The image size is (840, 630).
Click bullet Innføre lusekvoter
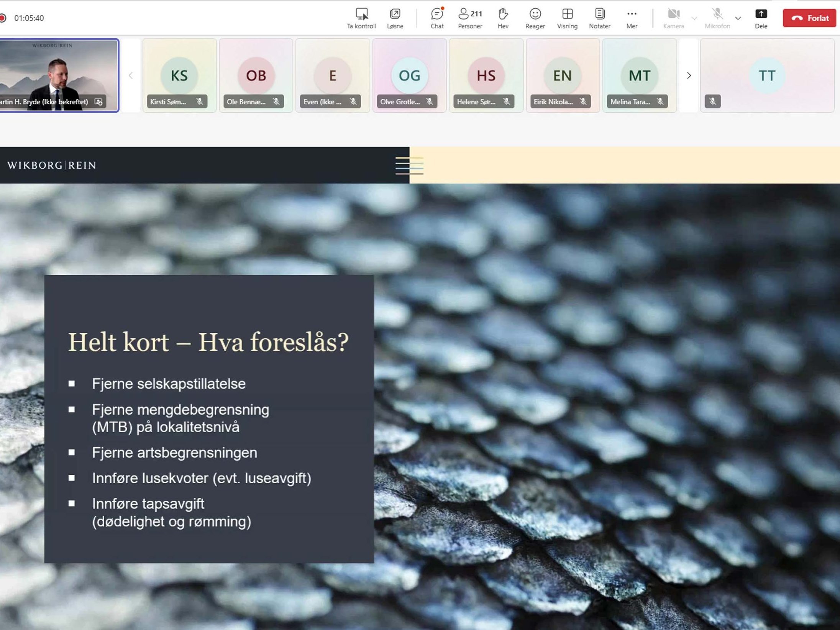(x=202, y=478)
